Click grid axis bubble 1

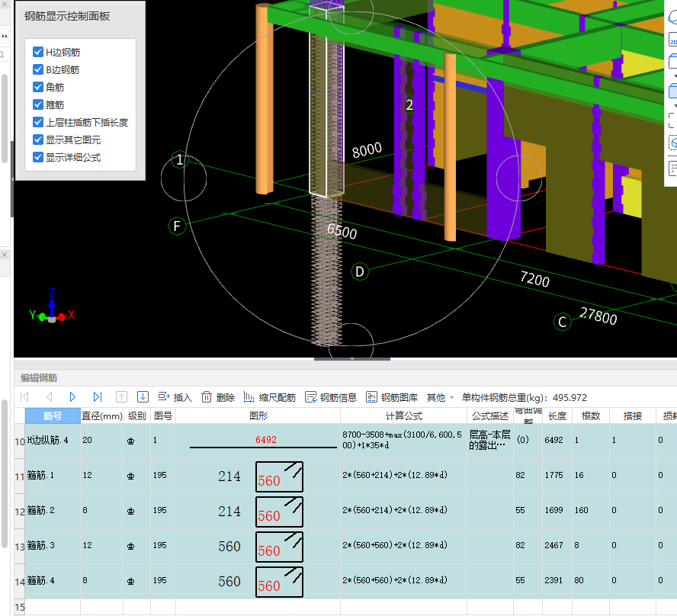(180, 160)
